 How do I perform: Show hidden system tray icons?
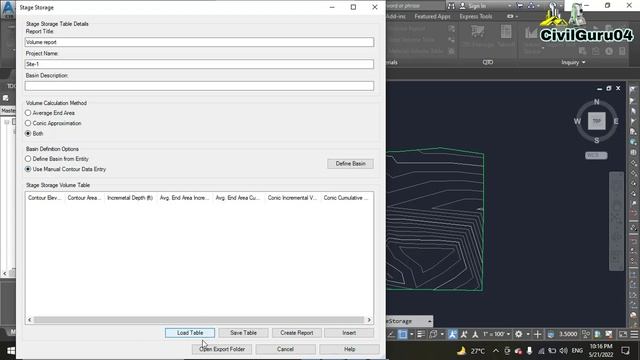[496, 351]
